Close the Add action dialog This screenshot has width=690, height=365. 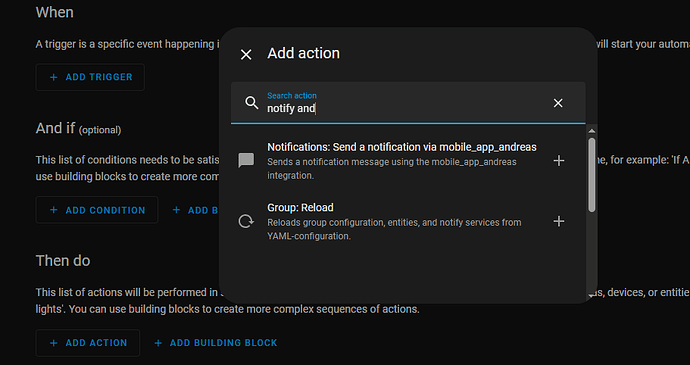[x=246, y=55]
